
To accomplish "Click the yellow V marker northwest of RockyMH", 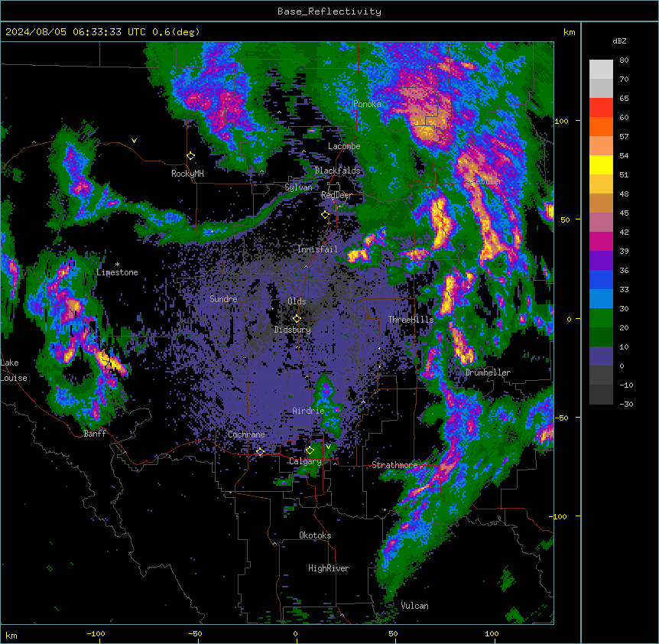I will pos(134,141).
